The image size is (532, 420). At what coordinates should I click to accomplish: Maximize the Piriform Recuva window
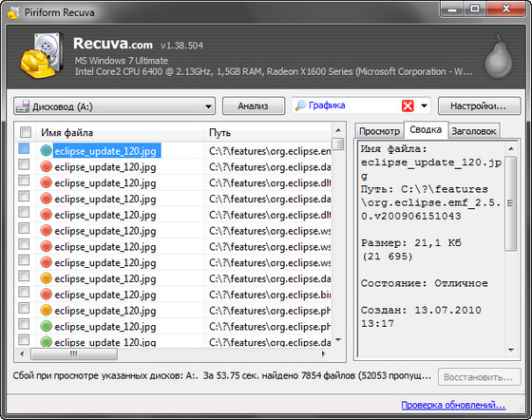[x=475, y=9]
